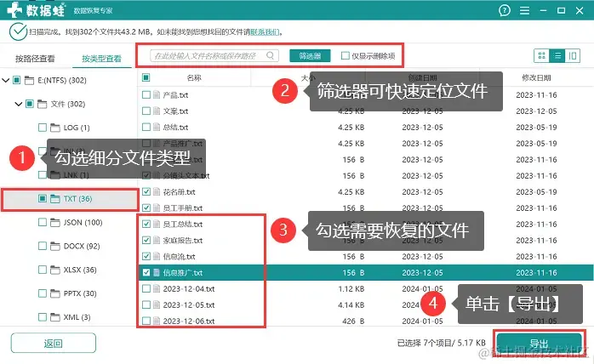
Task: Click file icon of 产品.txt
Action: click(157, 94)
